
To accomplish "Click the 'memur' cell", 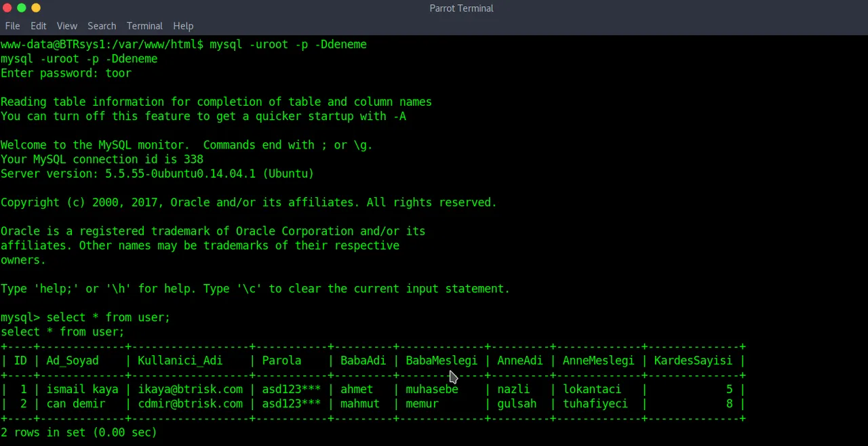I will click(422, 403).
